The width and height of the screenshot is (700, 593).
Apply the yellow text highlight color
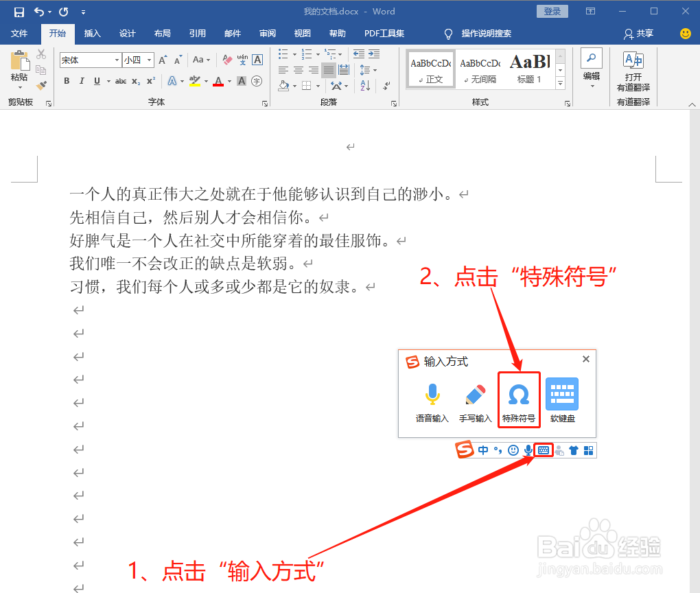pyautogui.click(x=194, y=81)
